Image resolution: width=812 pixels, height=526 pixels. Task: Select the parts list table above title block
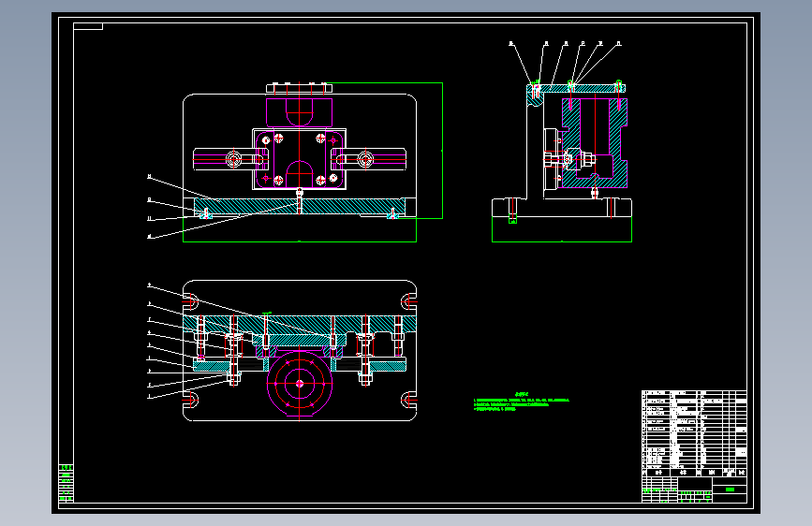694,433
